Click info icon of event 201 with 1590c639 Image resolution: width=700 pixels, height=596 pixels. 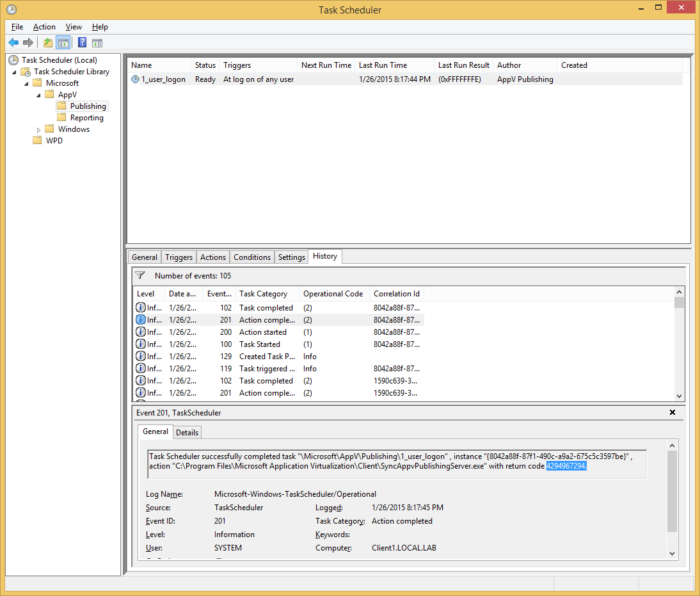click(141, 392)
